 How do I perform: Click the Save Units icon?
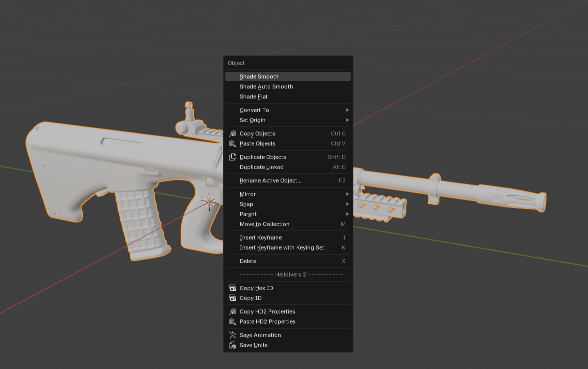coord(232,345)
